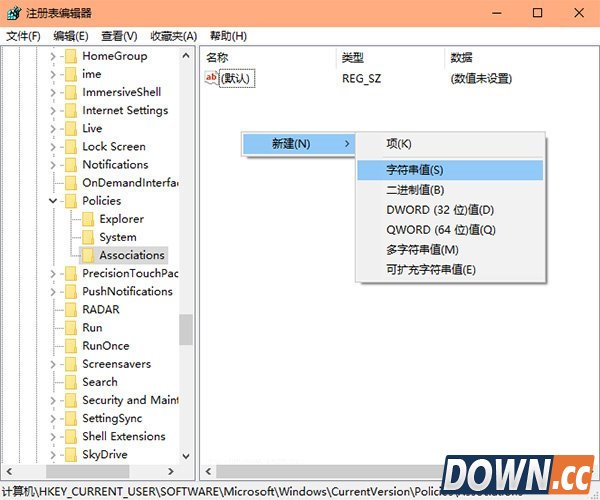Click the Live folder icon
Image resolution: width=600 pixels, height=500 pixels.
tap(71, 129)
